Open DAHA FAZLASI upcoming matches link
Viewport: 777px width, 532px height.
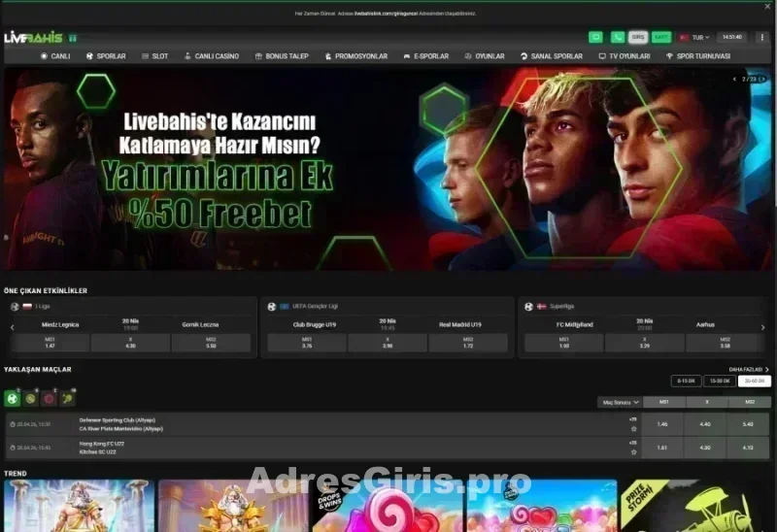(749, 370)
